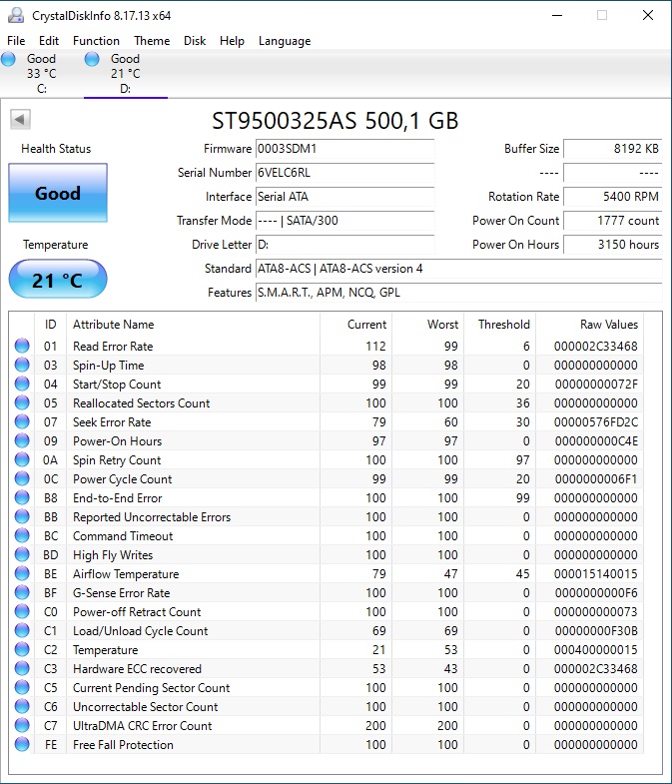Click the Power On Count value 1777 count

[612, 221]
